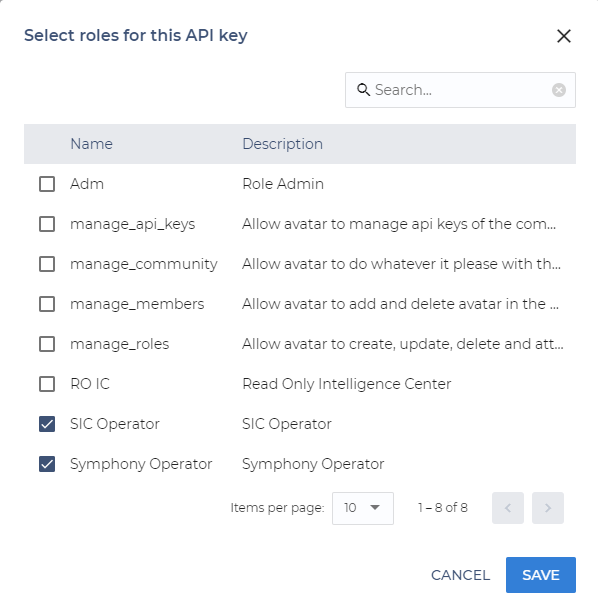Enable the Adm role checkbox
This screenshot has height=610, width=598.
coord(47,184)
